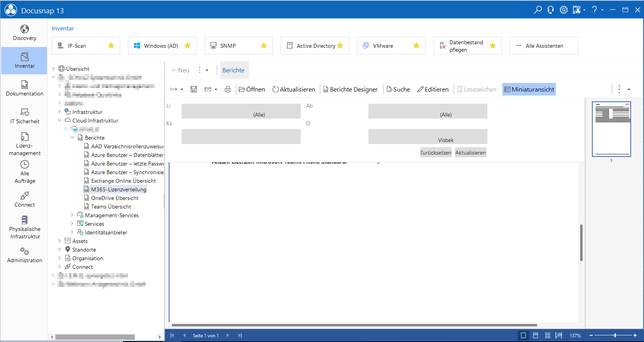Open the Discovery module in sidebar
Viewport: 644px width, 342px height.
point(24,33)
